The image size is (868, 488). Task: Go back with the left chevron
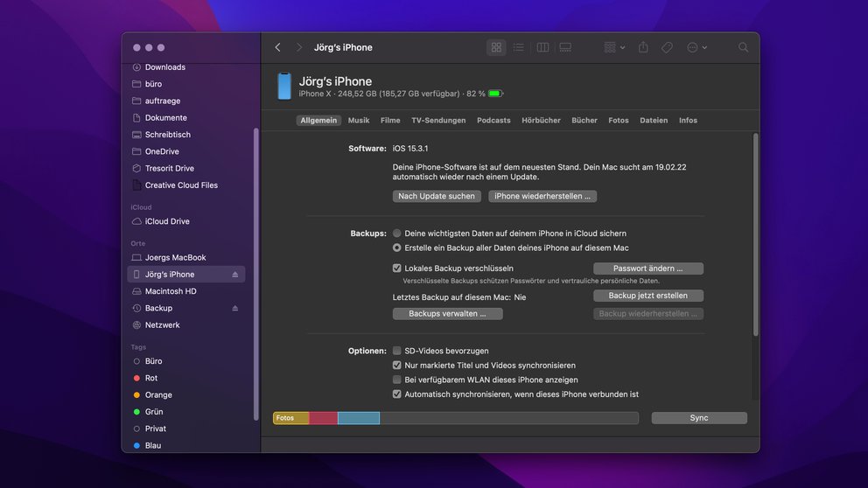(x=278, y=47)
